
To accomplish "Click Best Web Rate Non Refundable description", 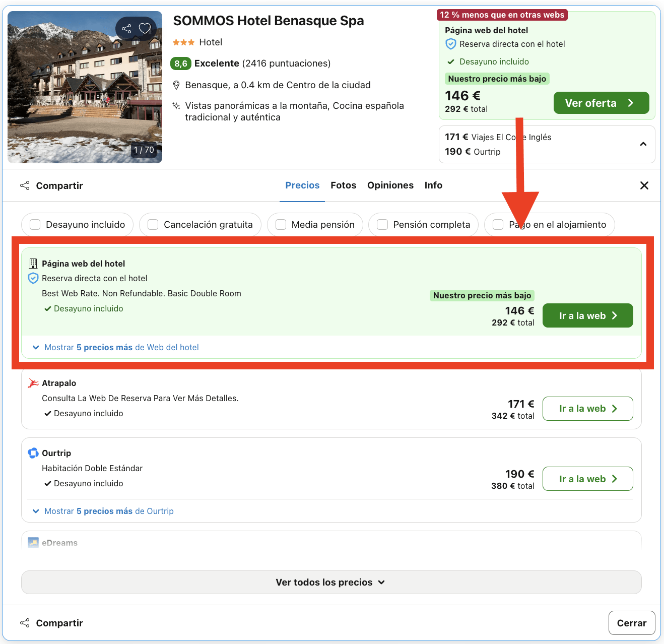I will pos(142,293).
